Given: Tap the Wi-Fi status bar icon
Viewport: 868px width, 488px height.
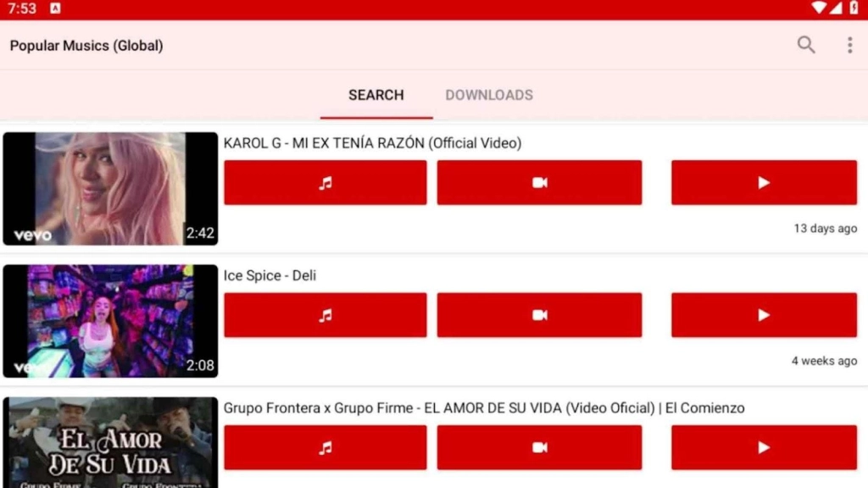Looking at the screenshot, I should (x=818, y=8).
